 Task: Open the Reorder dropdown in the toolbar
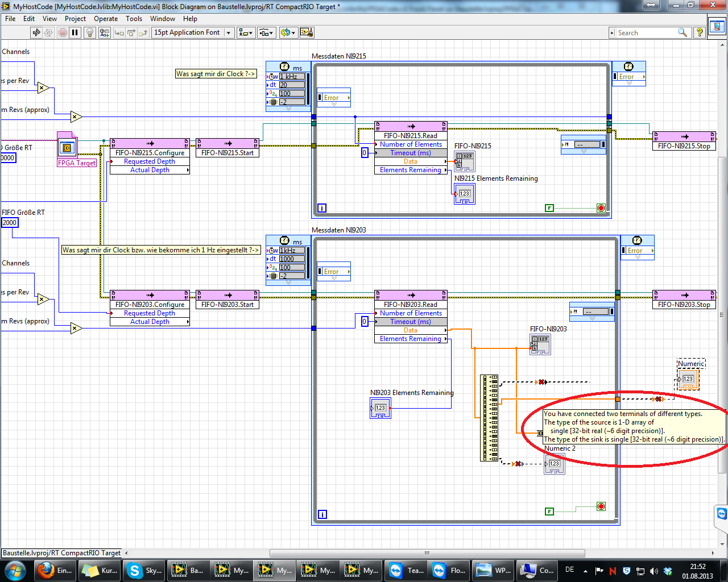[x=288, y=32]
